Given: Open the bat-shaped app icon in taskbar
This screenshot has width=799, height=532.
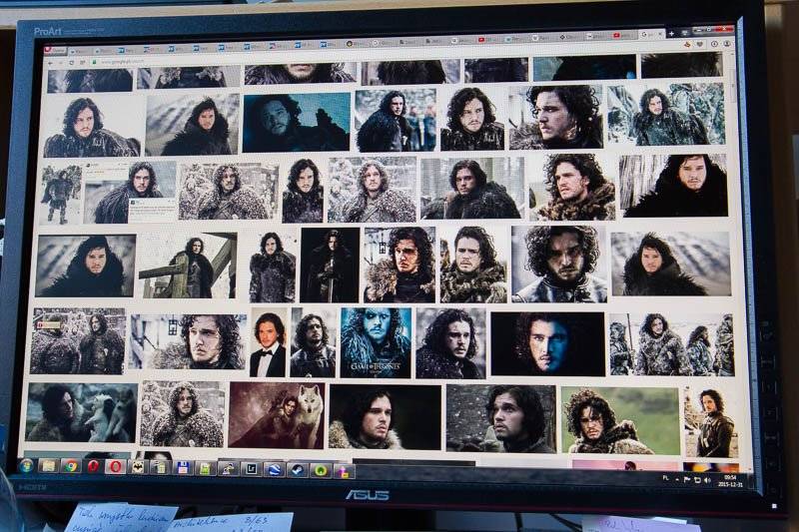Looking at the screenshot, I should [138, 467].
